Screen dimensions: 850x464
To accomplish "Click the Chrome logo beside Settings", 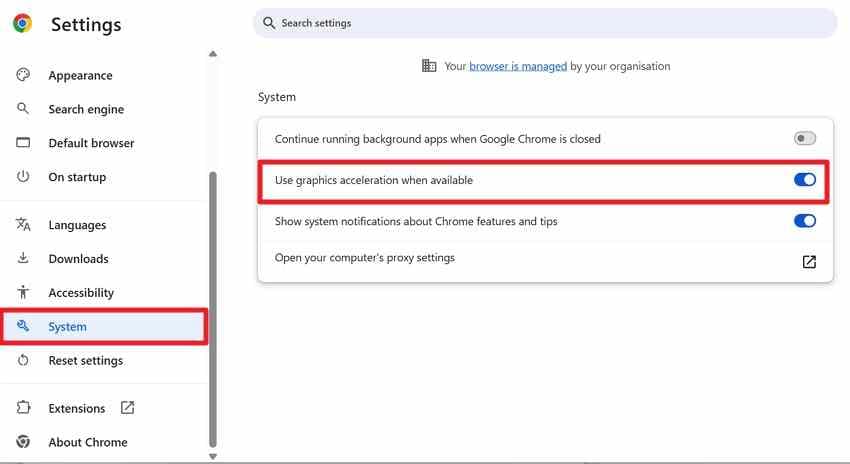I will point(22,23).
